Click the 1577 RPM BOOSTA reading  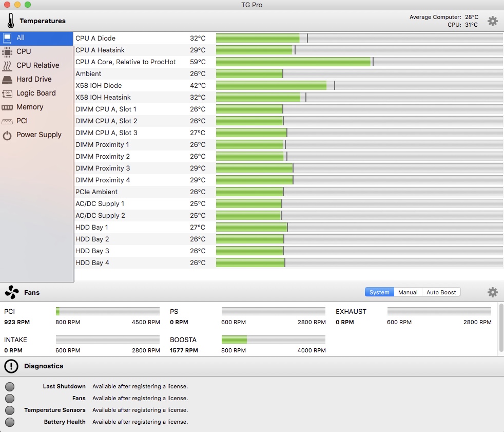184,350
